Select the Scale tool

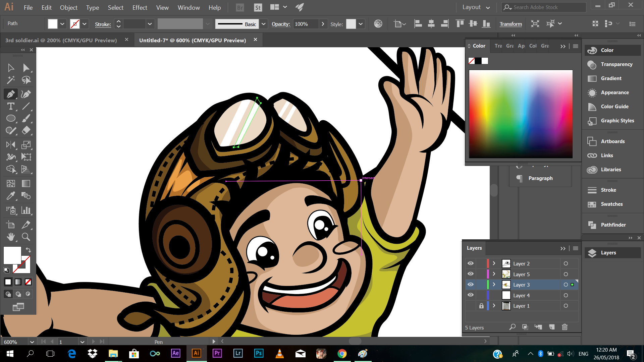coord(26,145)
